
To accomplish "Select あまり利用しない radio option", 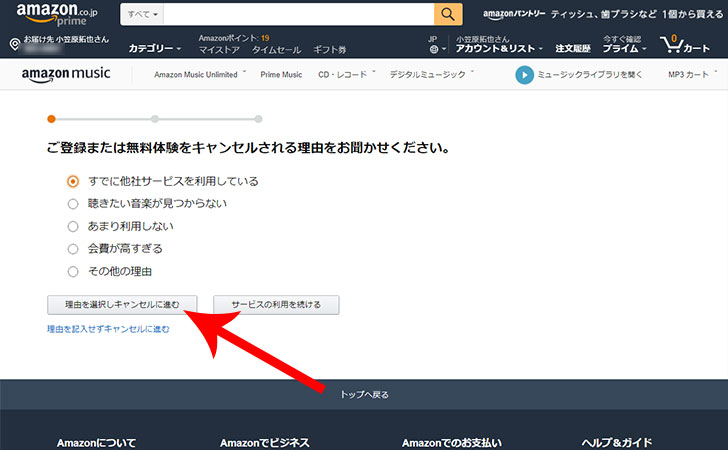I will pos(73,226).
